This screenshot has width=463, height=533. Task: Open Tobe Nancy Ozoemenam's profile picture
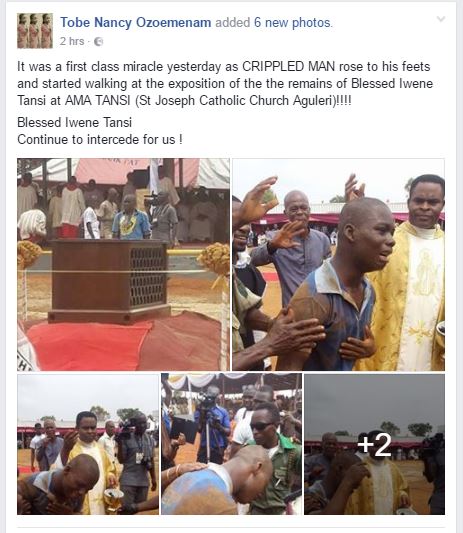[x=35, y=31]
